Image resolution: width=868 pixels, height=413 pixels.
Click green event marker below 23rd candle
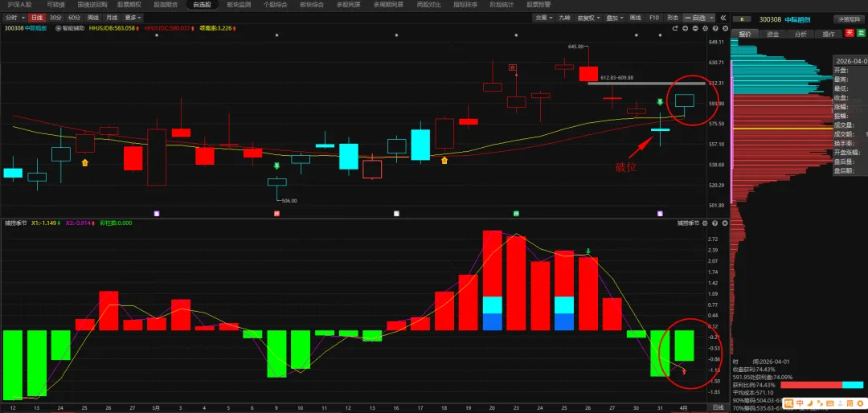pos(516,213)
